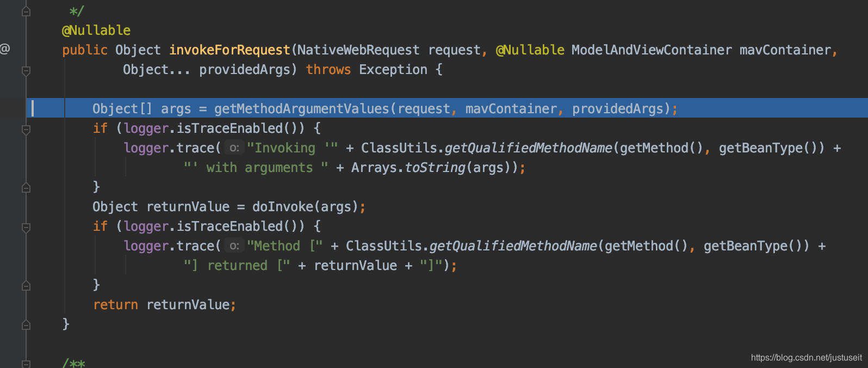This screenshot has height=368, width=868.
Task: Click Object... providedArgs varargs parameter
Action: (207, 70)
